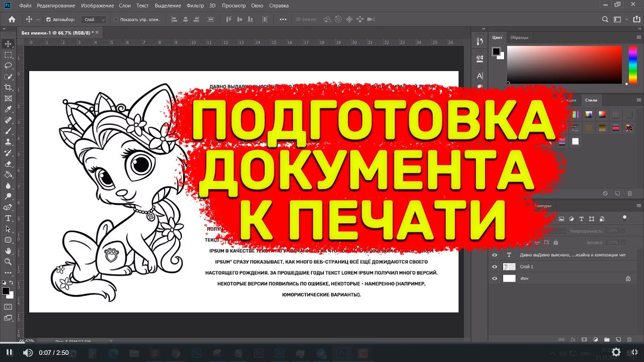Select the Rectangular Marquee tool
Viewport: 644px width, 362px height.
click(8, 55)
